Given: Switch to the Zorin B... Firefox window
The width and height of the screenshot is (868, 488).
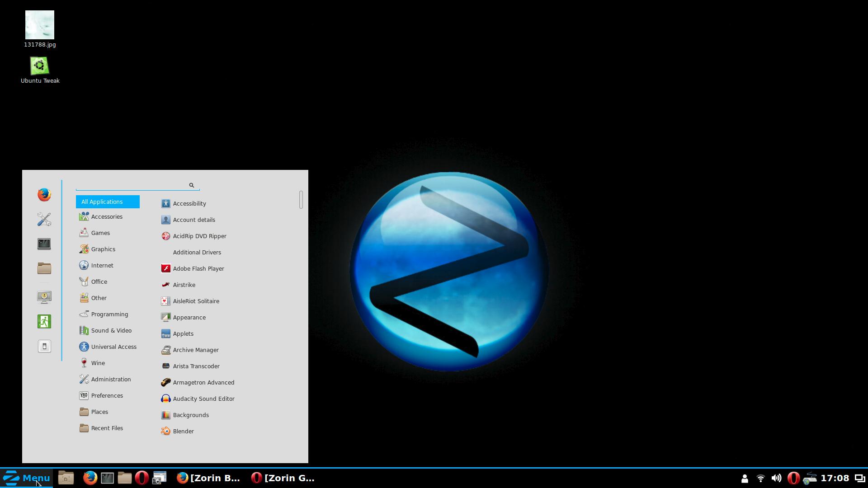Looking at the screenshot, I should (x=208, y=478).
